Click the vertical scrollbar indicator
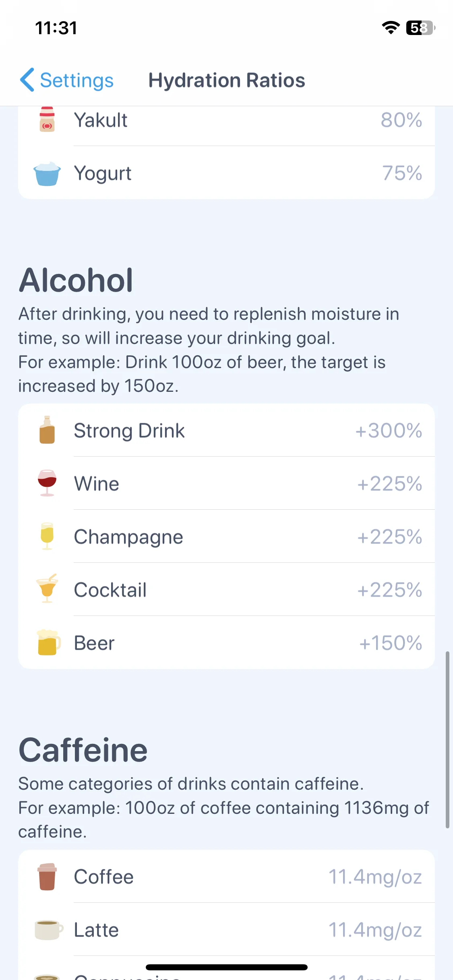The image size is (453, 980). point(447,739)
